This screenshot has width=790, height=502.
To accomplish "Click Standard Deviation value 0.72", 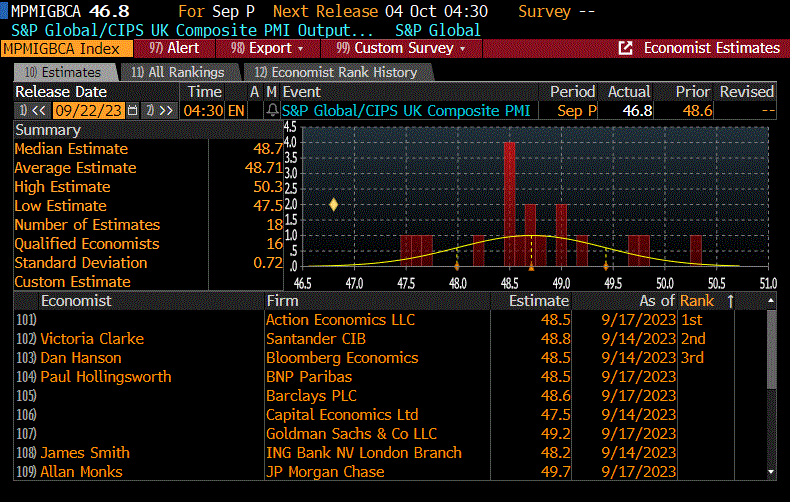I will coord(268,263).
